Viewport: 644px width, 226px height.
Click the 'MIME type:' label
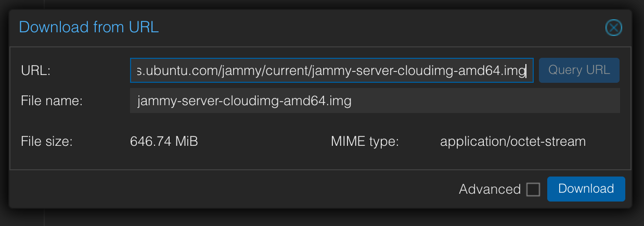pyautogui.click(x=365, y=141)
